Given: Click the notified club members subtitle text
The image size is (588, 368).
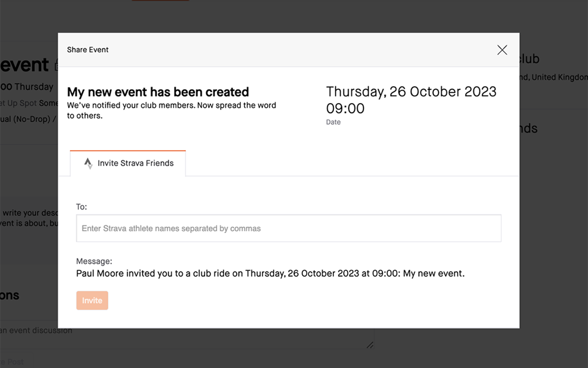Looking at the screenshot, I should tap(172, 110).
